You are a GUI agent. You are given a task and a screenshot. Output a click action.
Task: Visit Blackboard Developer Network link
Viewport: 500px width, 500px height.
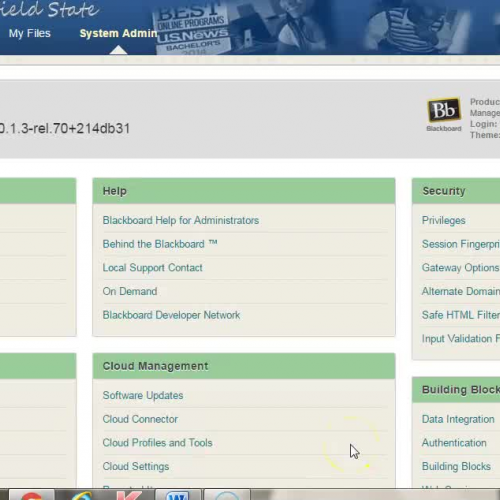point(171,315)
